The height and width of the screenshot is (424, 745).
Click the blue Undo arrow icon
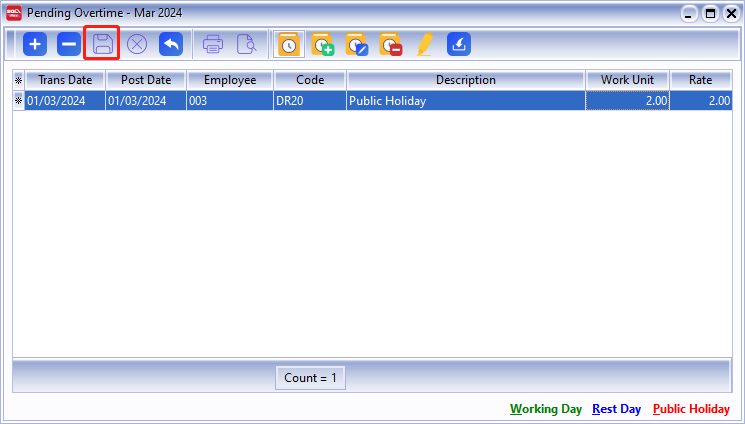click(x=171, y=44)
